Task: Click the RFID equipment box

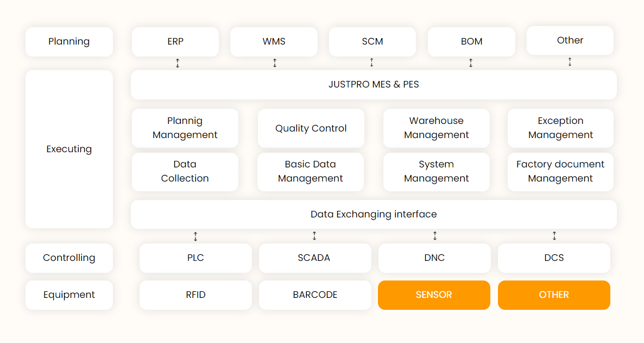Action: [x=195, y=295]
